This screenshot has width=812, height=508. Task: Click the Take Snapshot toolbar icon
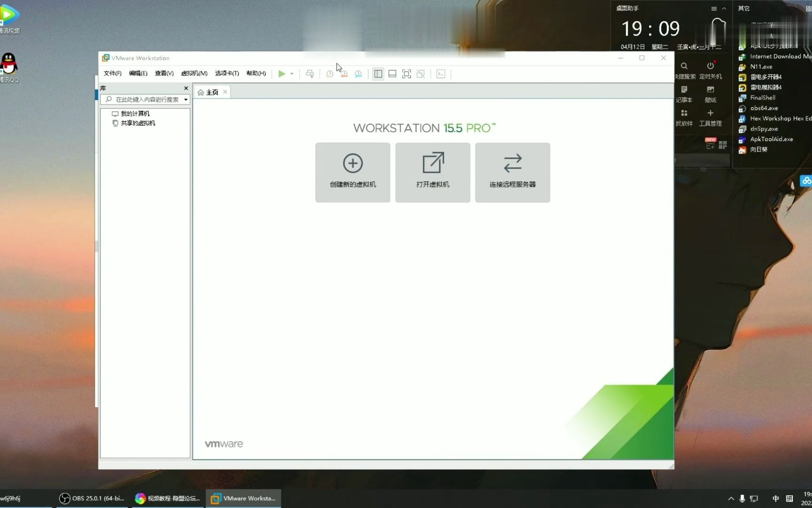click(x=329, y=74)
